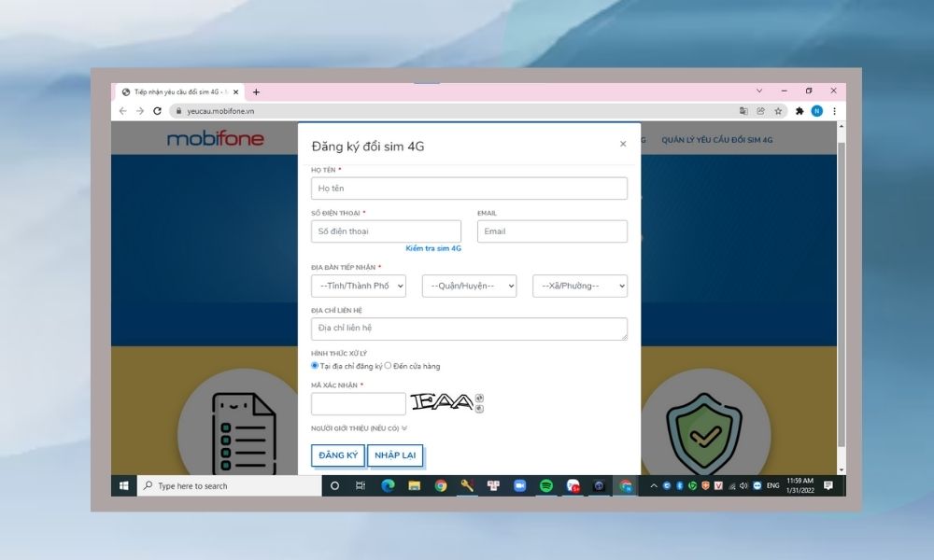This screenshot has width=934, height=560.
Task: Click the share page icon in address bar
Action: [x=760, y=111]
